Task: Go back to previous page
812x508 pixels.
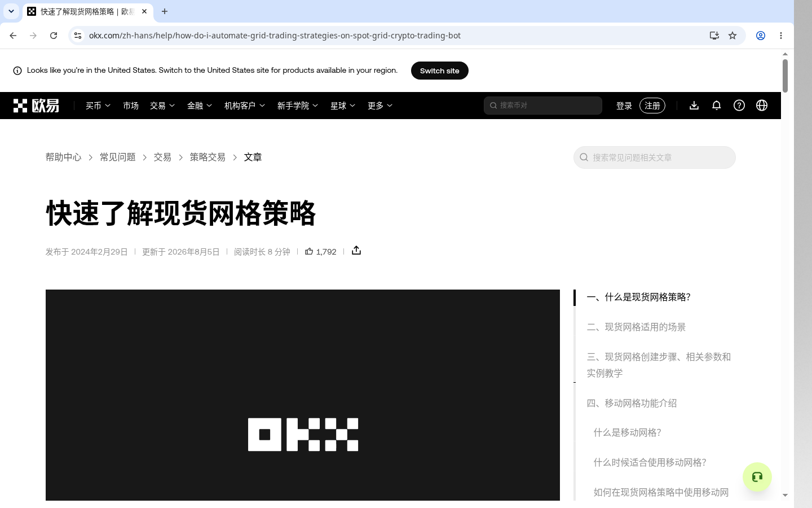Action: pos(13,36)
